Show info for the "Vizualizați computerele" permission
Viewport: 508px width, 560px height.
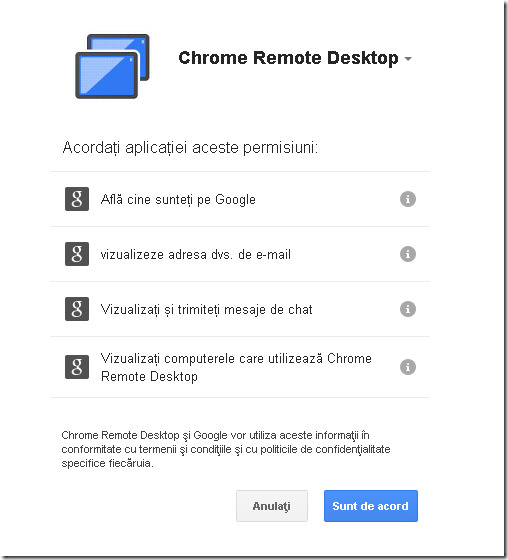408,367
